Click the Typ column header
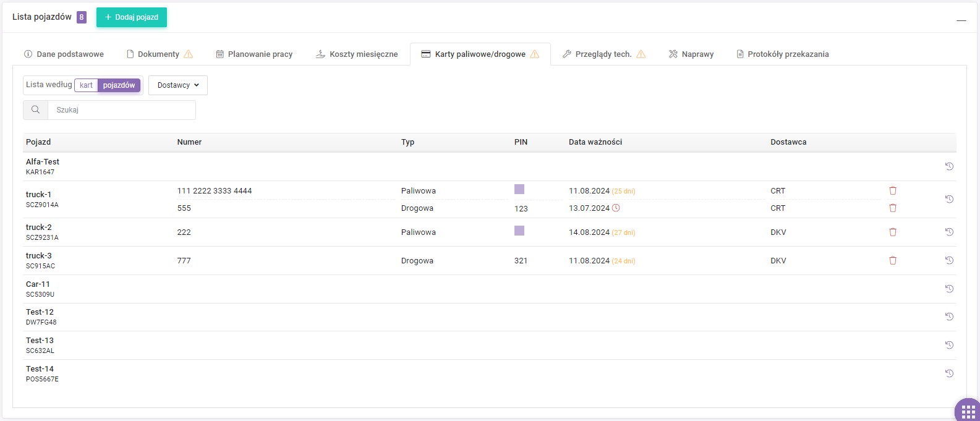Screen dimensions: 980x421 407,142
